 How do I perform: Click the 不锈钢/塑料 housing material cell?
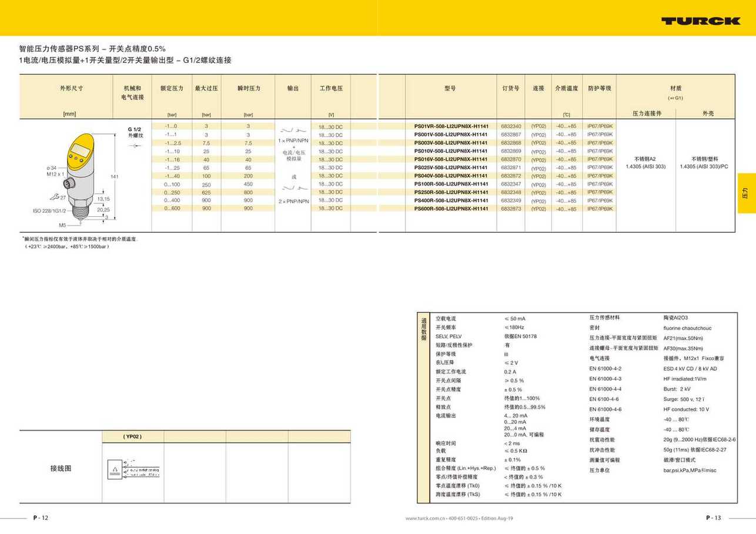pyautogui.click(x=705, y=159)
